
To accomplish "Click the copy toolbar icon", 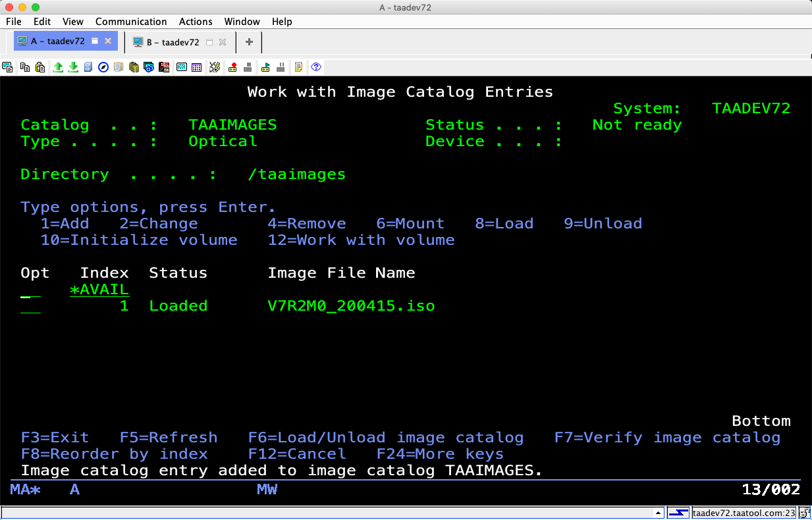I will [x=25, y=66].
